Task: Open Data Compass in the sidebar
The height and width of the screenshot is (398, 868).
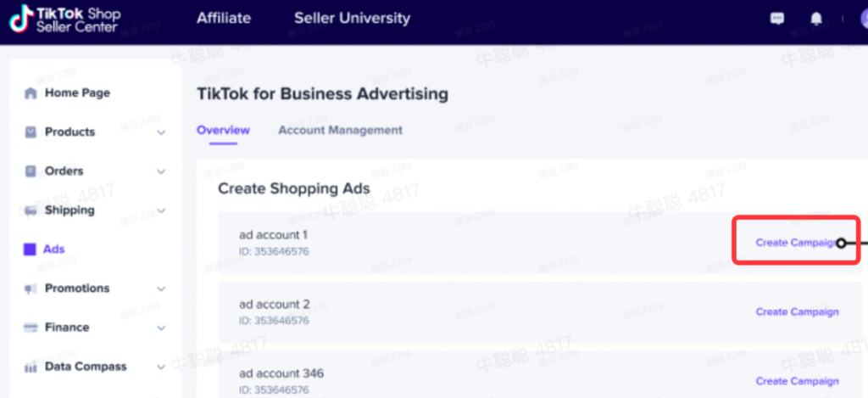Action: coord(86,367)
